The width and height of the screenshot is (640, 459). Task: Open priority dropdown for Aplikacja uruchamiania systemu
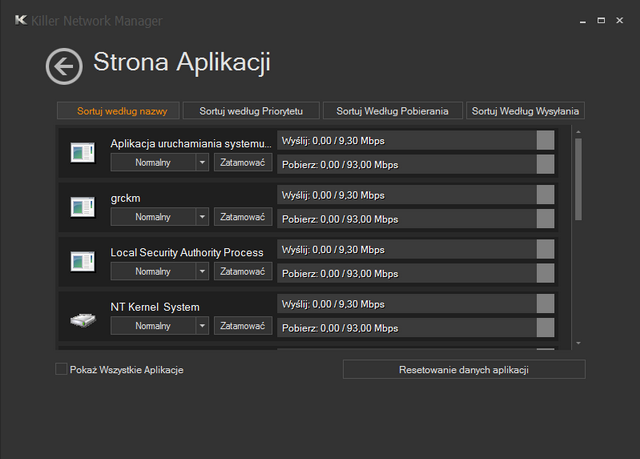coord(202,162)
